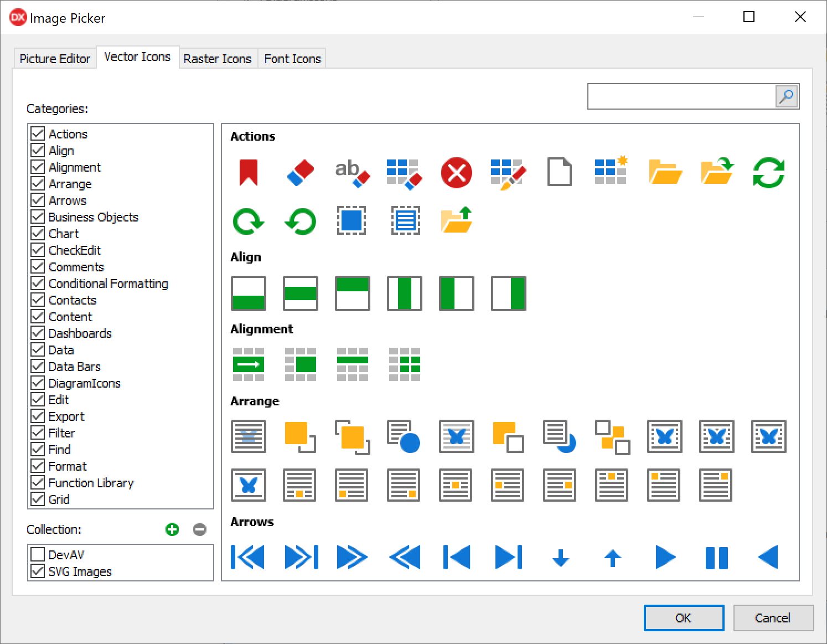Open the Font Icons tab
Image resolution: width=827 pixels, height=644 pixels.
292,59
